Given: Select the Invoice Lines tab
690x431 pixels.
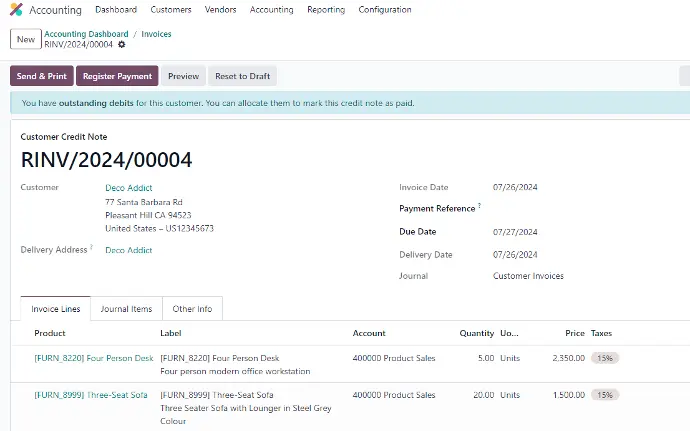Looking at the screenshot, I should click(55, 309).
